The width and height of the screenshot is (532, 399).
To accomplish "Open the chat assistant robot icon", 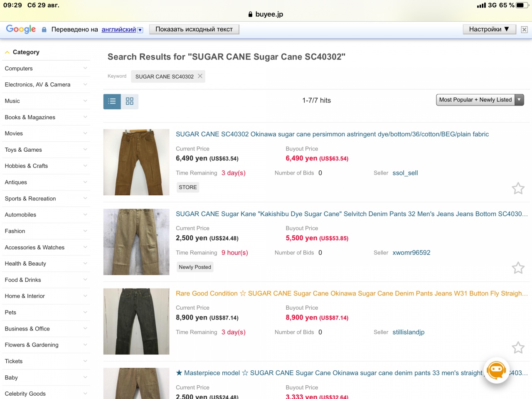I will pyautogui.click(x=496, y=370).
